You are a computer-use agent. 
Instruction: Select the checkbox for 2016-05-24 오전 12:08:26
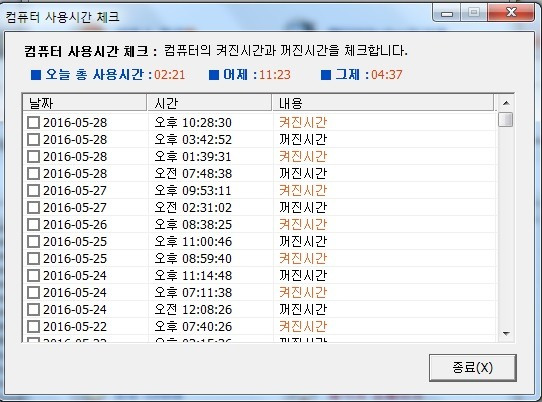pos(34,309)
